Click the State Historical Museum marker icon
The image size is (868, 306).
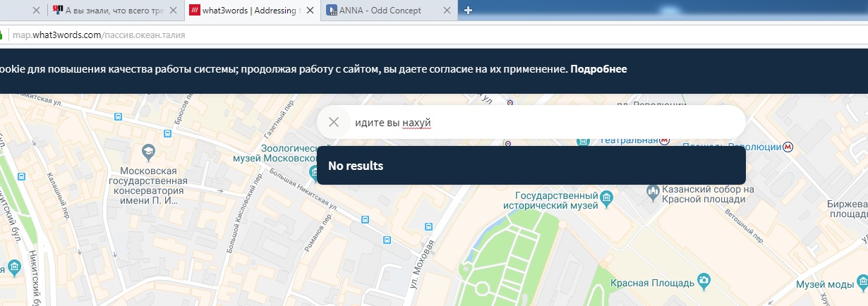pyautogui.click(x=606, y=200)
